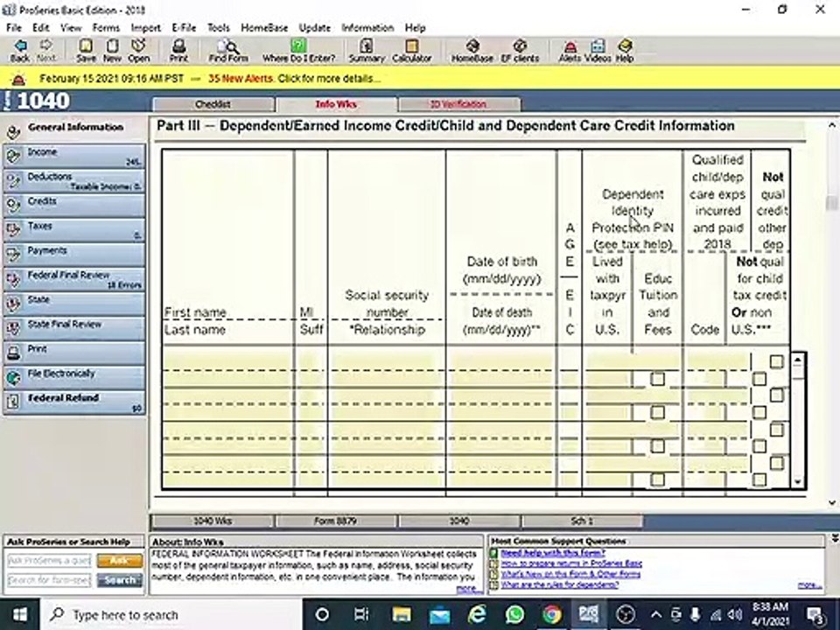Open the Cortana circle on taskbar
The height and width of the screenshot is (630, 840).
(322, 614)
